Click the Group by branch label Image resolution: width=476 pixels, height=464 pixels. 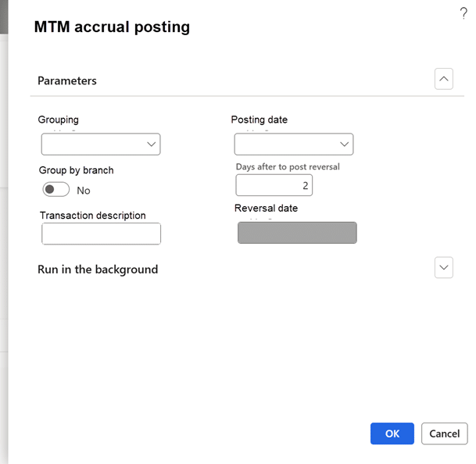coord(77,170)
